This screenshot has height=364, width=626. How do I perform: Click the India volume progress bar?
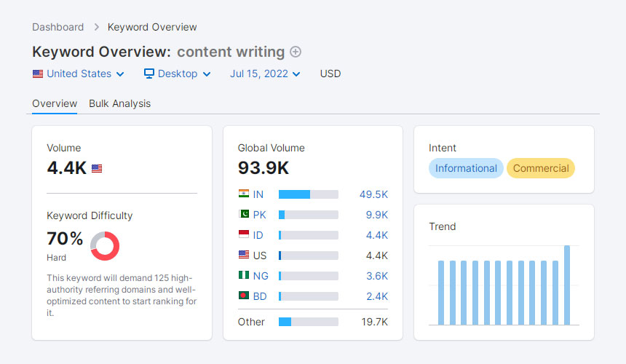click(308, 194)
